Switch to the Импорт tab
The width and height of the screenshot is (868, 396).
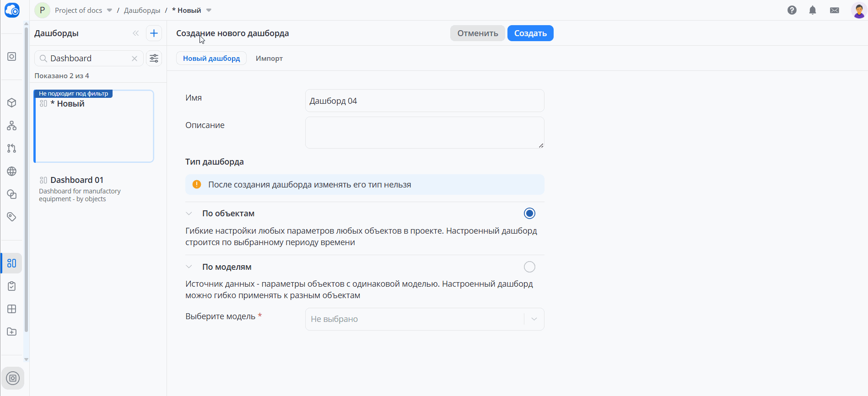[269, 59]
